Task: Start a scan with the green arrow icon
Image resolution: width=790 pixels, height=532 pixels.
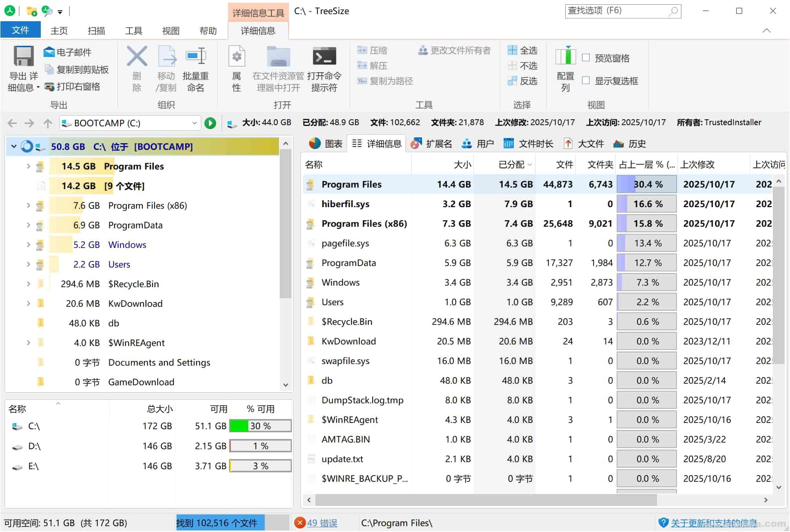Action: tap(210, 123)
